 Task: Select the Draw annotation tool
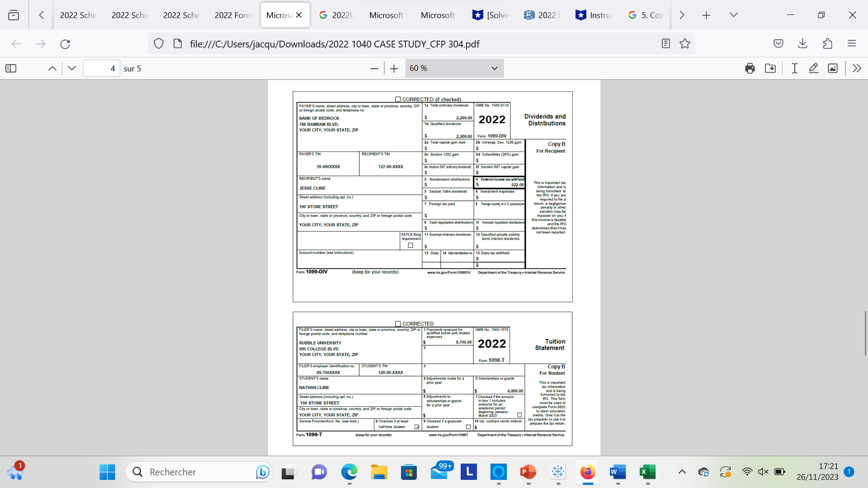814,68
